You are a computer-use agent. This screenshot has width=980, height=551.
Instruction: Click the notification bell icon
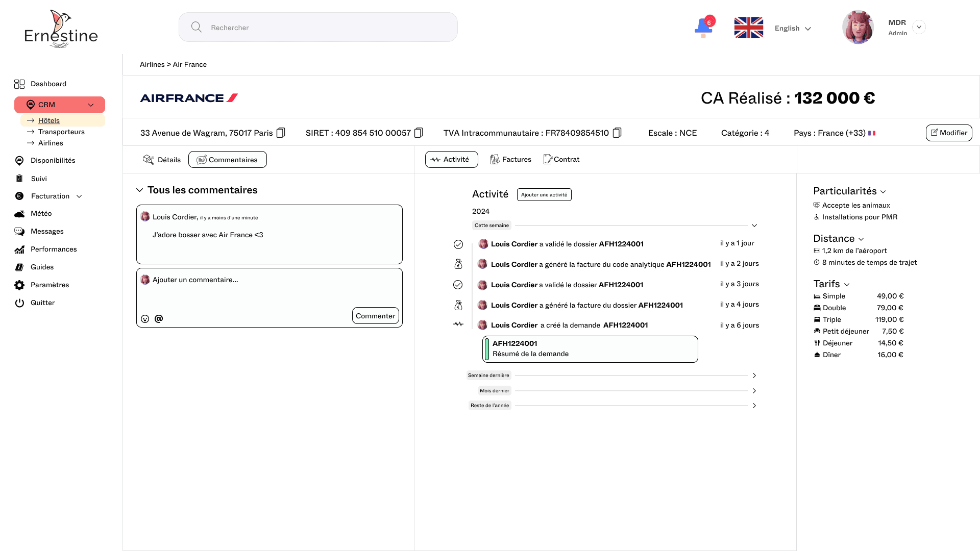(x=703, y=27)
